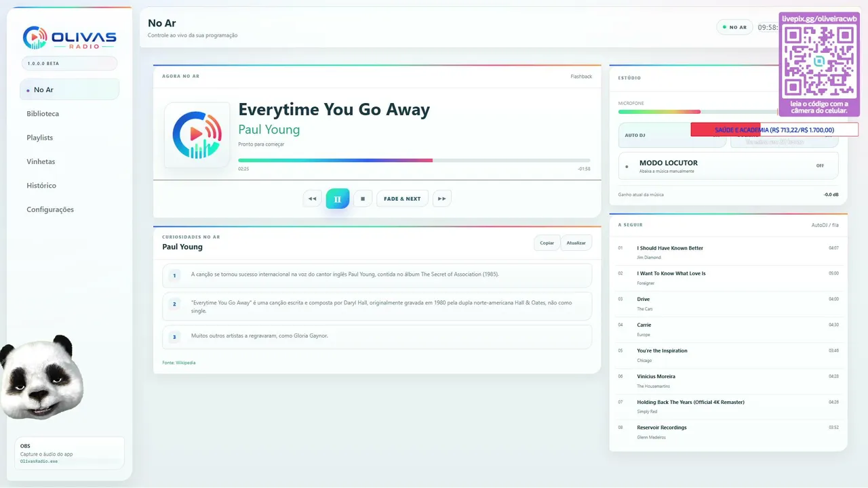Skip to the previous track

312,199
